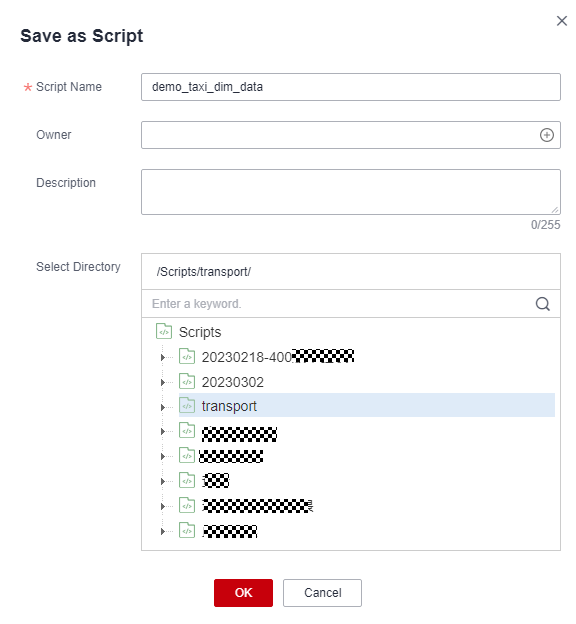This screenshot has width=576, height=624.
Task: Click the last folder icon in tree
Action: (187, 530)
